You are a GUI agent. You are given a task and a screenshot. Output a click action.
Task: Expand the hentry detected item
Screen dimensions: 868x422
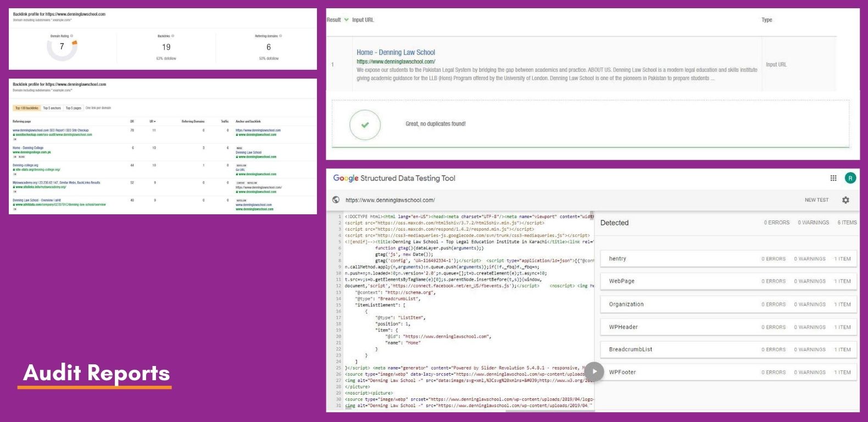(x=728, y=259)
